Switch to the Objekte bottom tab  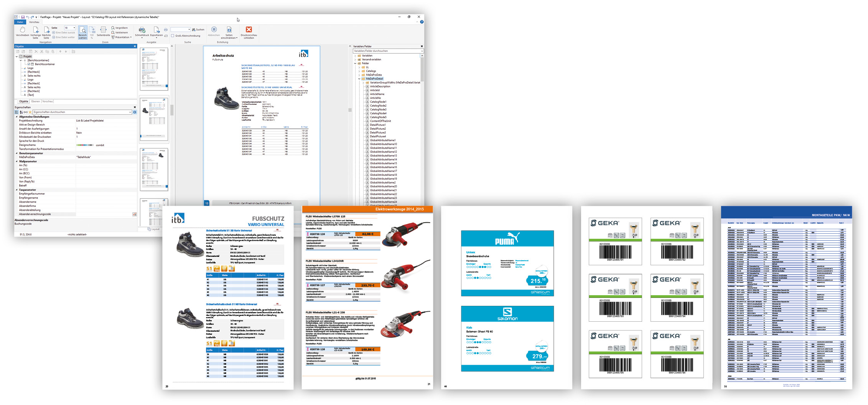24,101
